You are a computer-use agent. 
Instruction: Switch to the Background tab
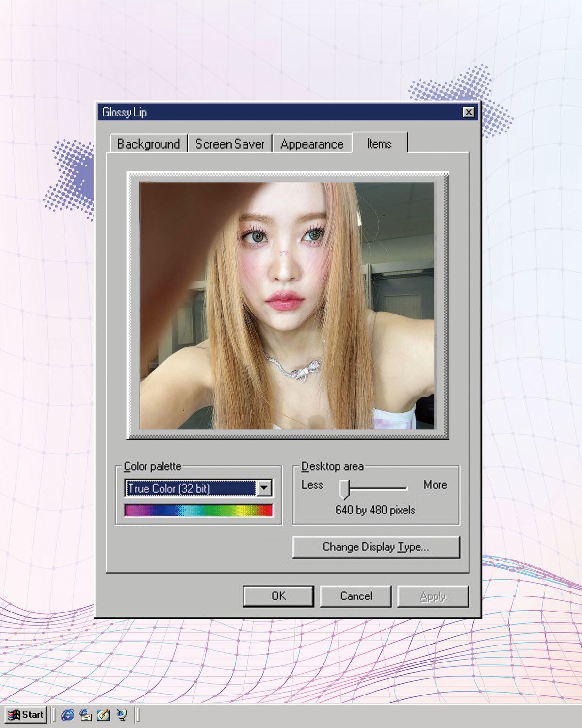[x=148, y=144]
